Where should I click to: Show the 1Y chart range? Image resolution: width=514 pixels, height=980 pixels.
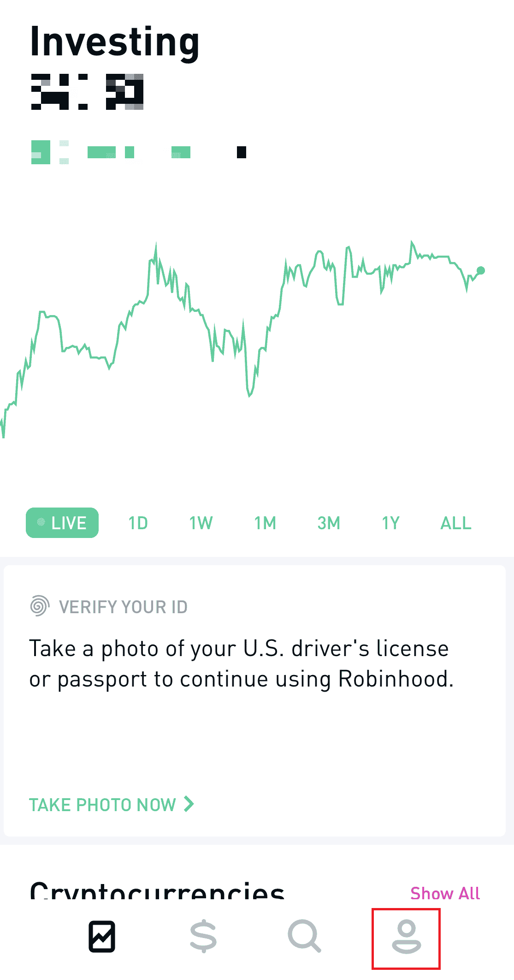390,523
